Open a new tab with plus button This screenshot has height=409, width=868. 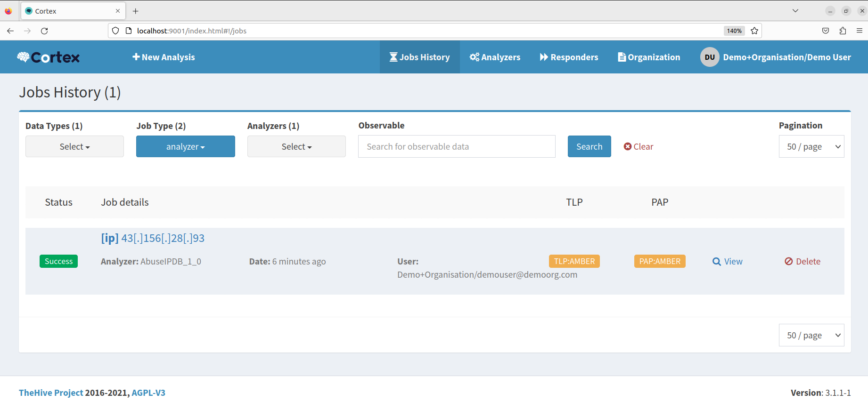click(136, 11)
